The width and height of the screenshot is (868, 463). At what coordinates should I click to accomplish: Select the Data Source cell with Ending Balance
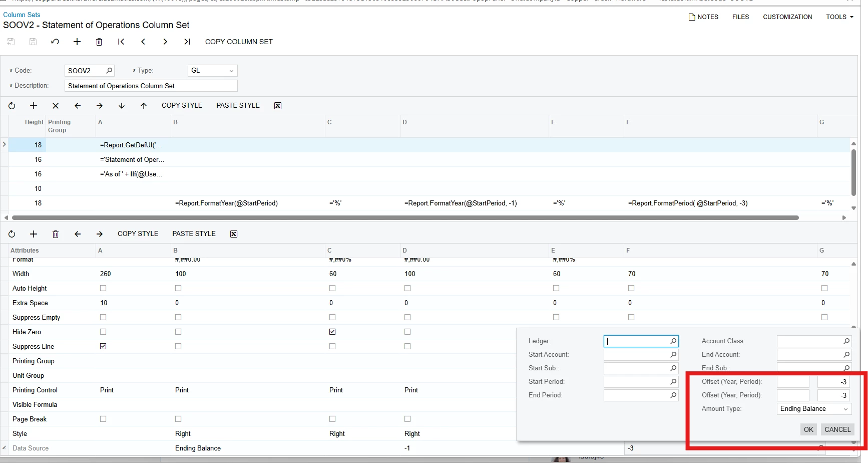point(248,448)
